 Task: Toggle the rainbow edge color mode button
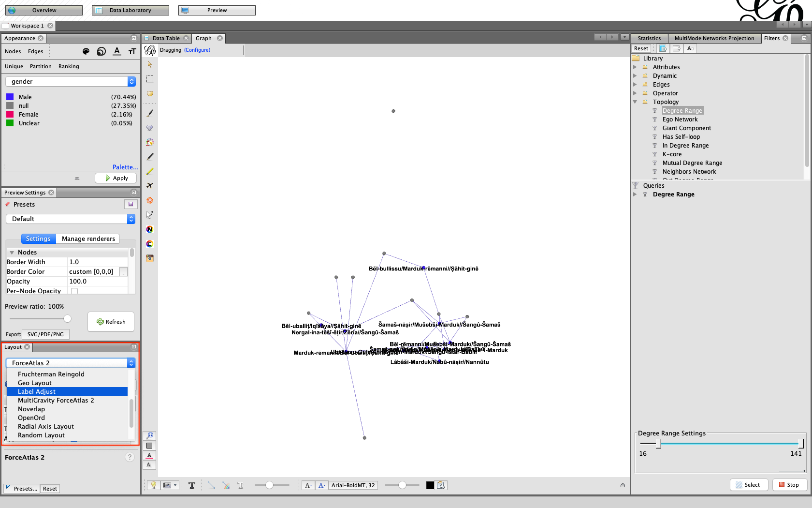(226, 485)
